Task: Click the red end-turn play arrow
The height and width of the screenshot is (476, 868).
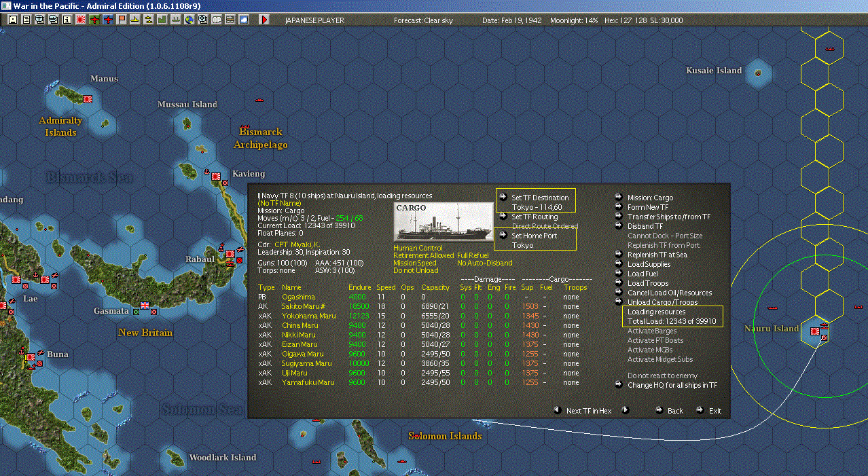Action: 264,20
